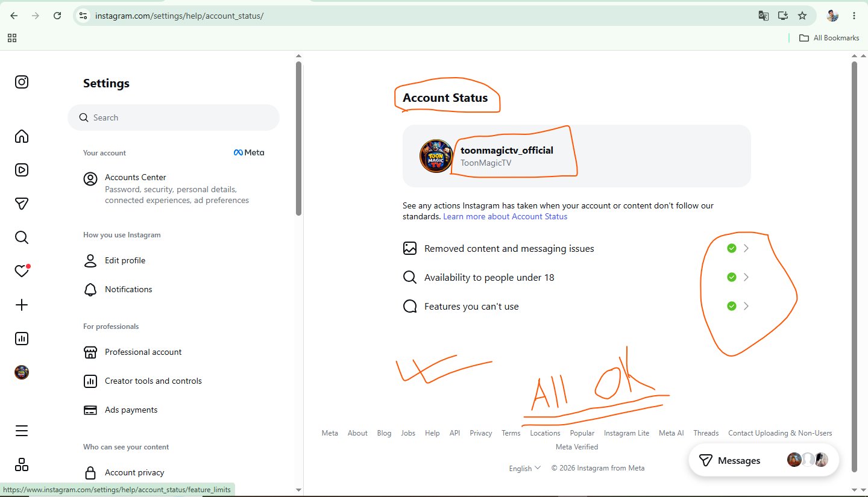Click the translate page icon

(x=764, y=16)
